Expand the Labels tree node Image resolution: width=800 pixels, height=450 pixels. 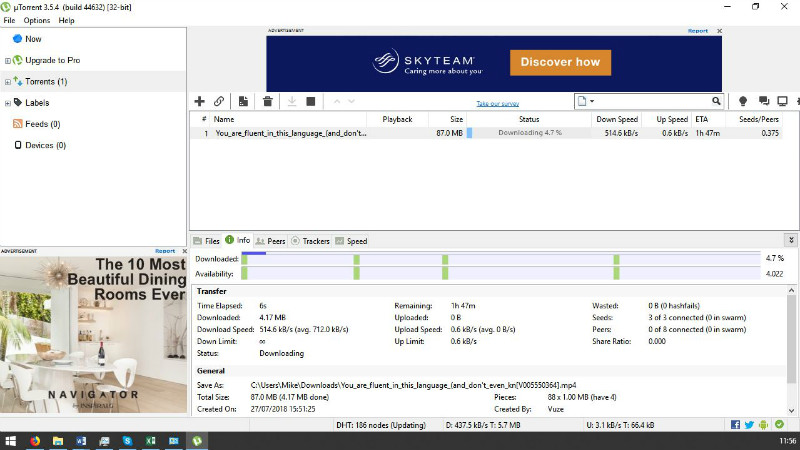pos(7,103)
